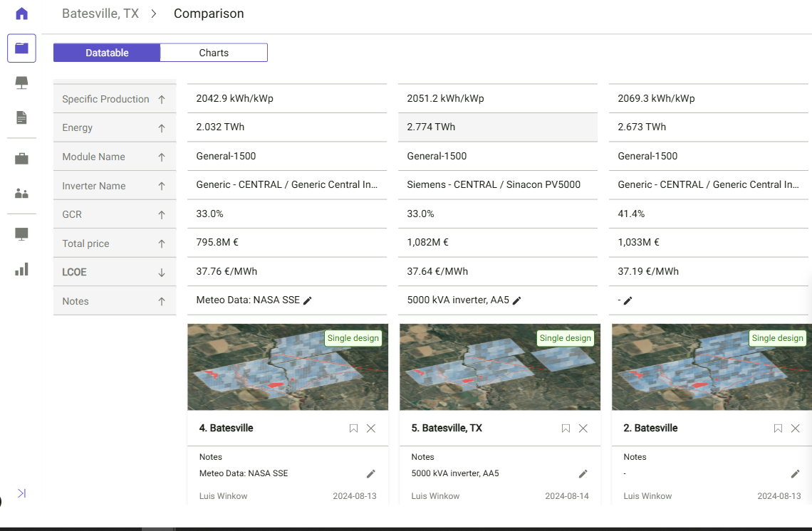
Task: Click the bar chart icon in sidebar
Action: (21, 269)
